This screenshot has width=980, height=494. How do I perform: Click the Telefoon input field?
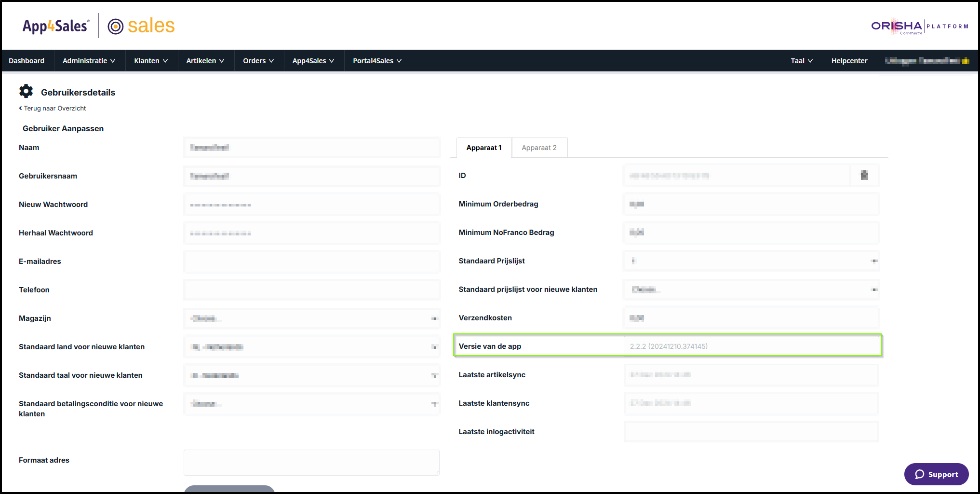(x=312, y=290)
